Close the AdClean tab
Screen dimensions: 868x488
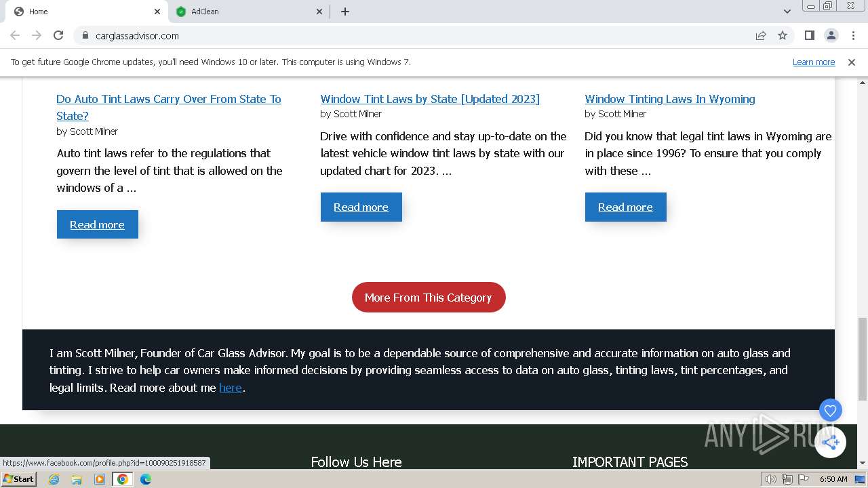coord(320,12)
